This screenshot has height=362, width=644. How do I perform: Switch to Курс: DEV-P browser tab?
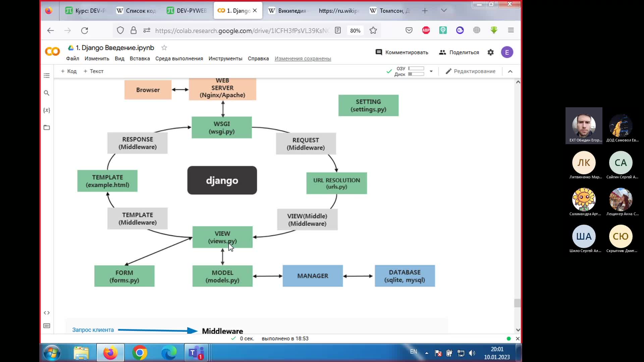coord(85,11)
